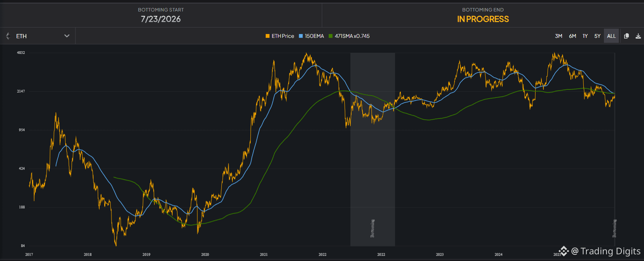Click the blue 150EMA color swatch
Viewport: 644px width, 261px height.
[x=301, y=36]
